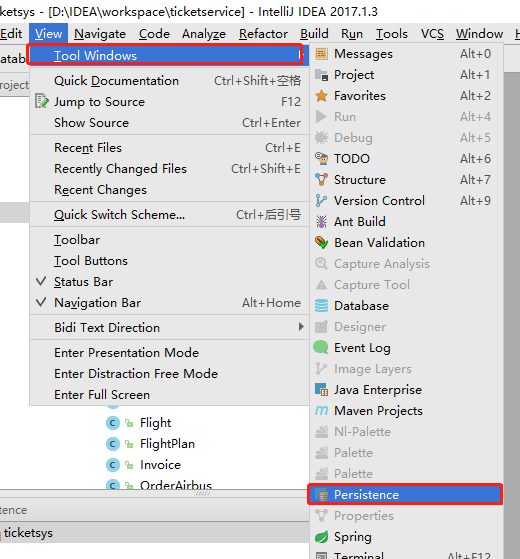
Task: Open the Build menu
Action: (314, 34)
